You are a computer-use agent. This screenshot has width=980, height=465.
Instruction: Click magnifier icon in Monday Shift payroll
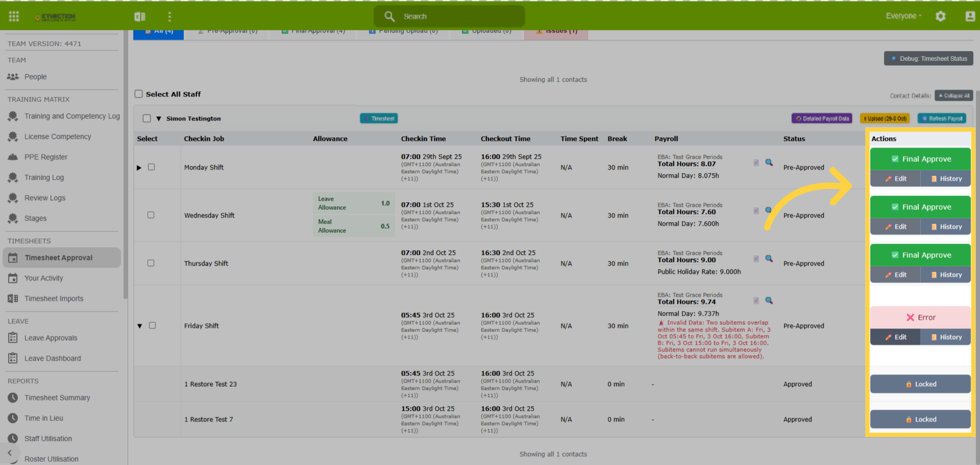coord(769,163)
